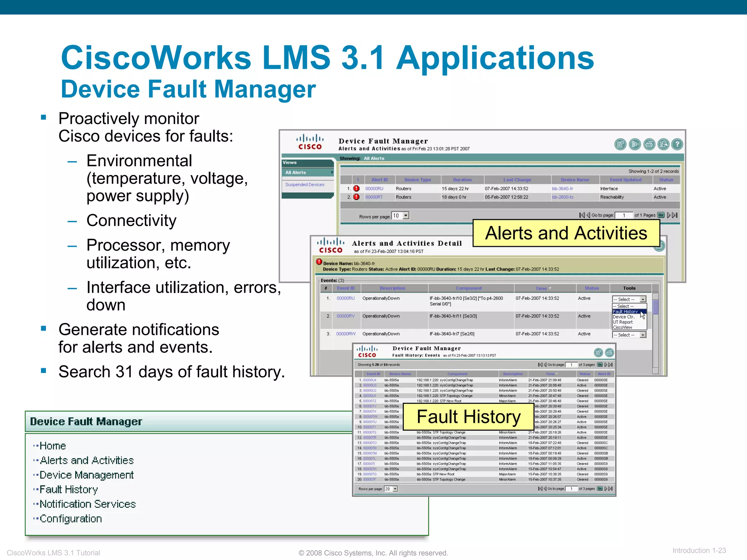Open Alerts and Activities menu link
The width and height of the screenshot is (747, 560).
(x=87, y=460)
